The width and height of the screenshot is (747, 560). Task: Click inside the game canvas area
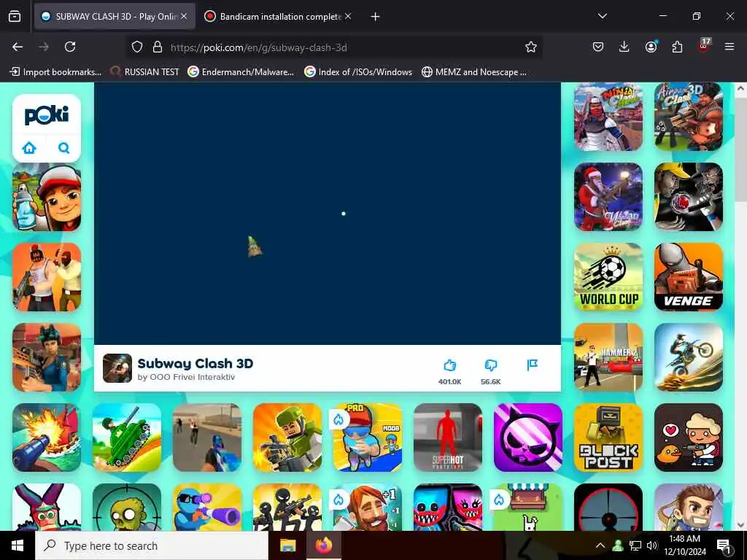(328, 214)
